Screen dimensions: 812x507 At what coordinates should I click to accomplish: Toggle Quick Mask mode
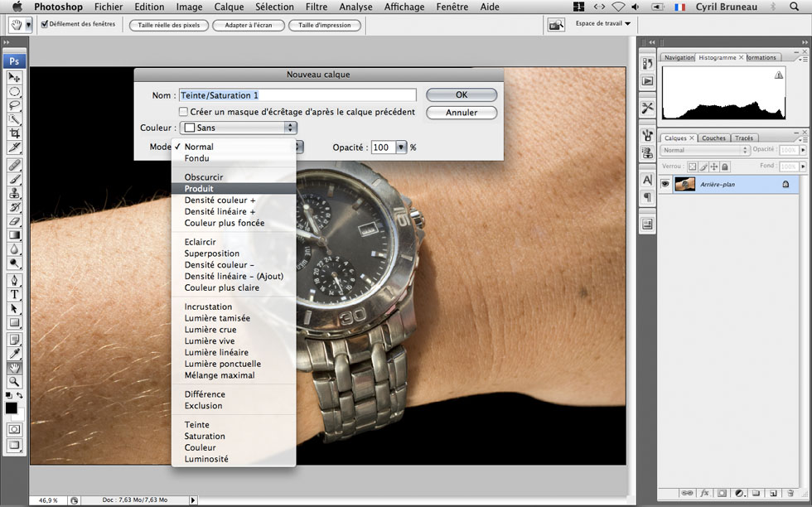(14, 429)
